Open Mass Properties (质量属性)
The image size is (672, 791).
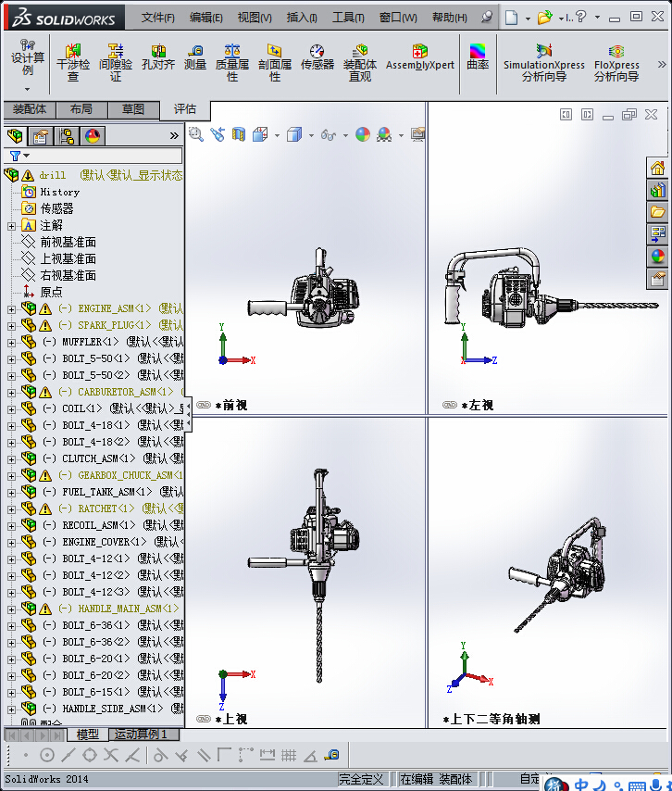point(232,63)
